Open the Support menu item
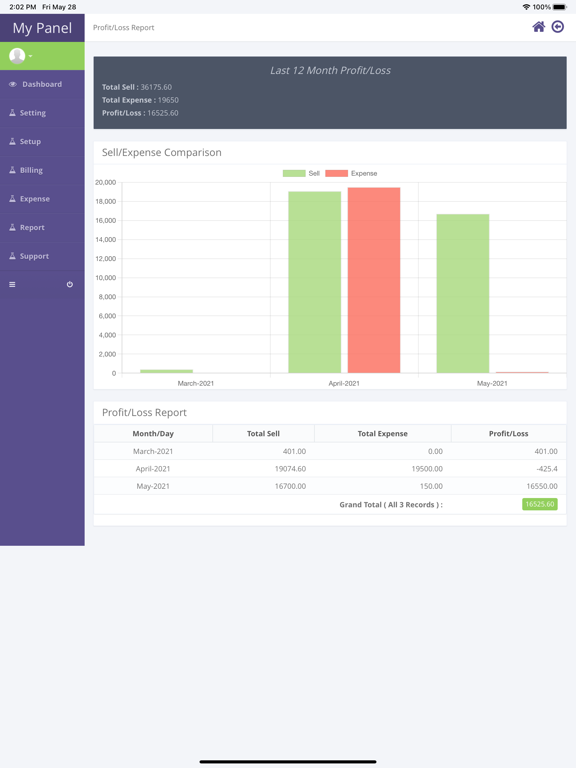 tap(42, 256)
